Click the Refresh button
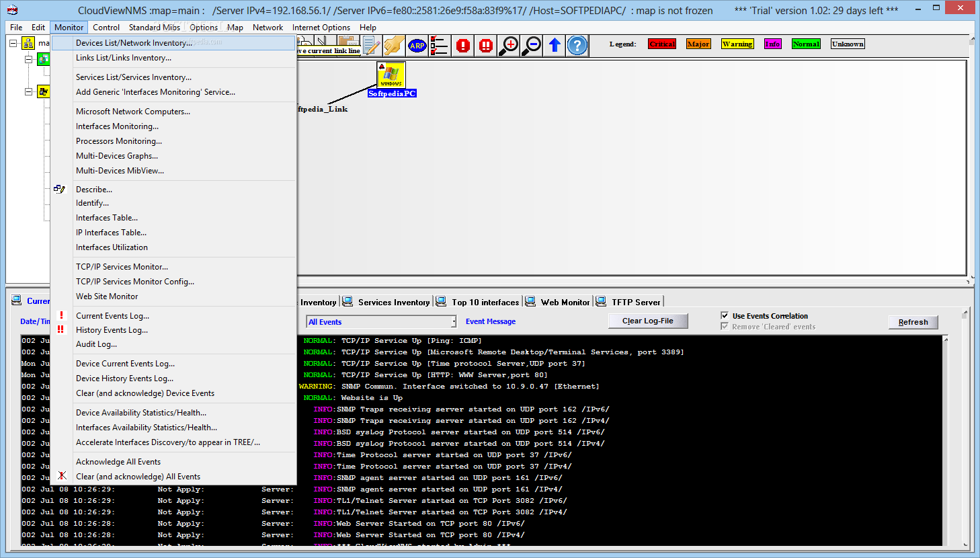The height and width of the screenshot is (558, 980). click(x=913, y=322)
